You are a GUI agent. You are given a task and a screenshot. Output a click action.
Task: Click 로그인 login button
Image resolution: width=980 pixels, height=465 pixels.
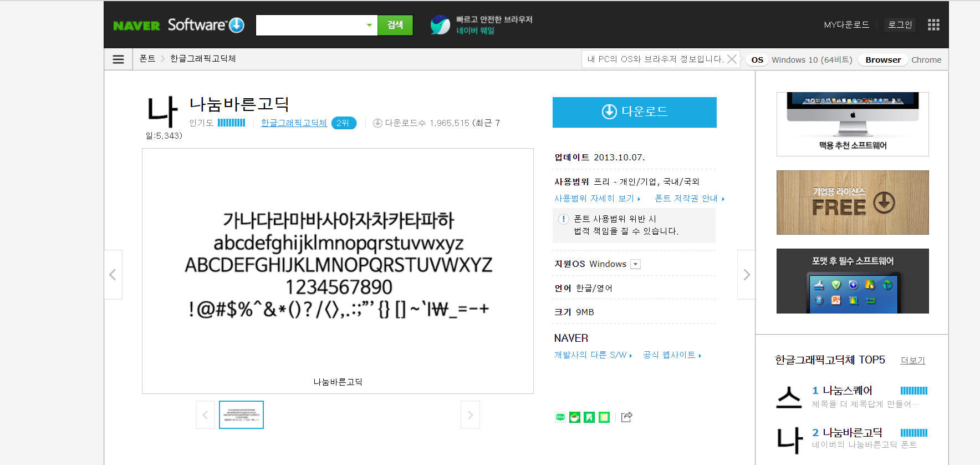(900, 24)
